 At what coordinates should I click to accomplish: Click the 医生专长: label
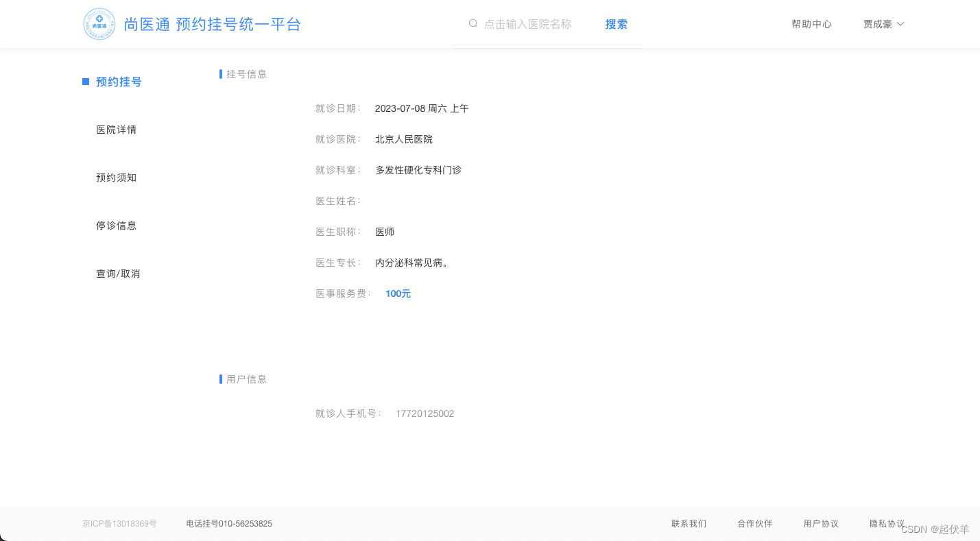[338, 263]
